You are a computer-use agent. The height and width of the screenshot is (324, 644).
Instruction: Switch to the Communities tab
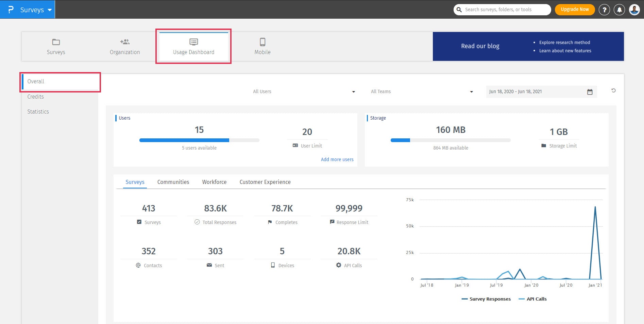(173, 182)
